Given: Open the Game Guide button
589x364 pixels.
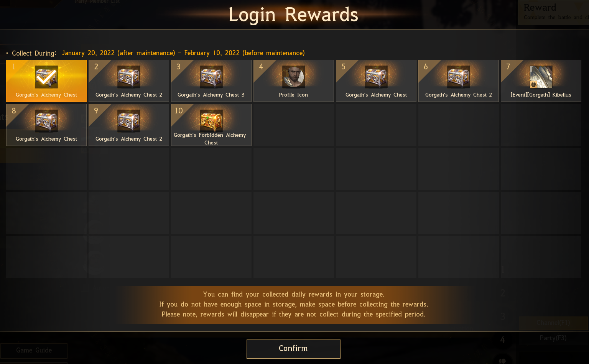Looking at the screenshot, I should tap(34, 351).
